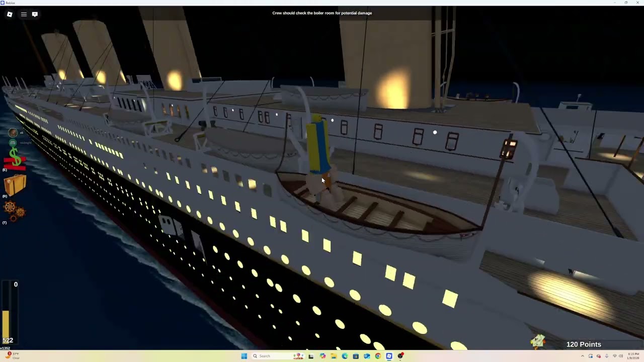
Task: Open the Wi-Fi network tray icon
Action: point(615,356)
